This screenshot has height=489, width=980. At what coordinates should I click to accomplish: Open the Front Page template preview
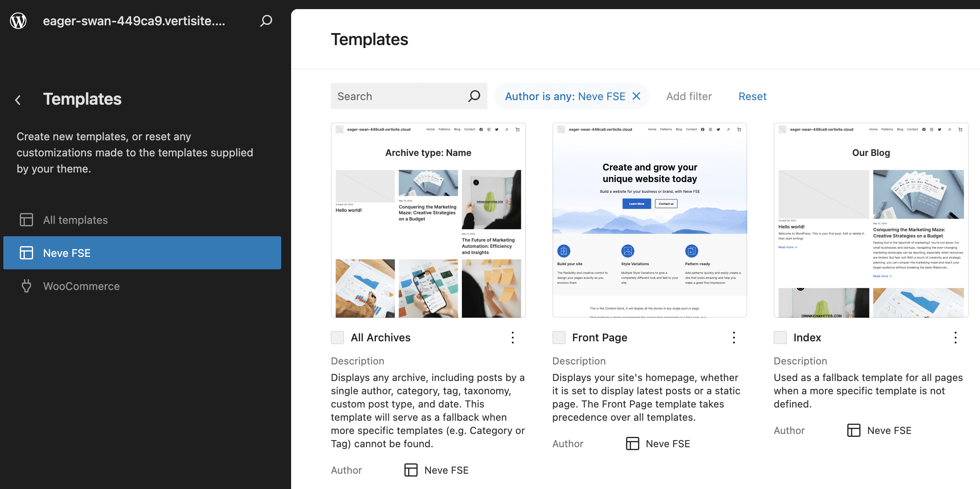point(650,220)
